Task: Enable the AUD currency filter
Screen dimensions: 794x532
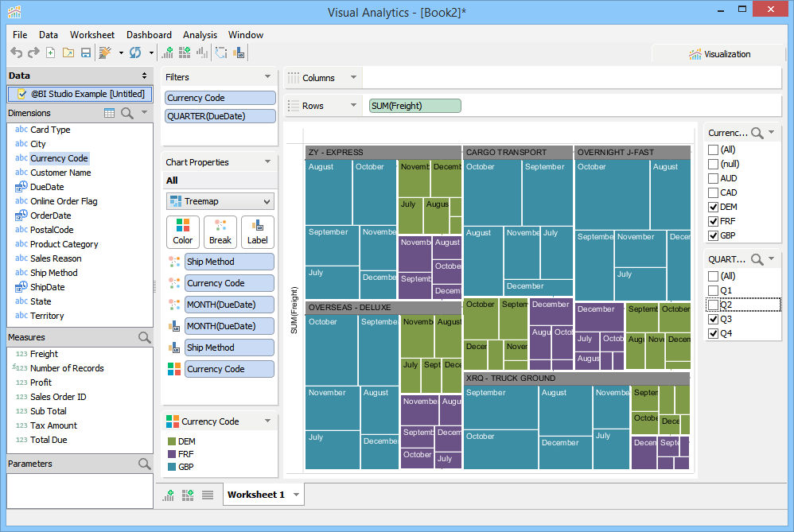Action: 713,178
